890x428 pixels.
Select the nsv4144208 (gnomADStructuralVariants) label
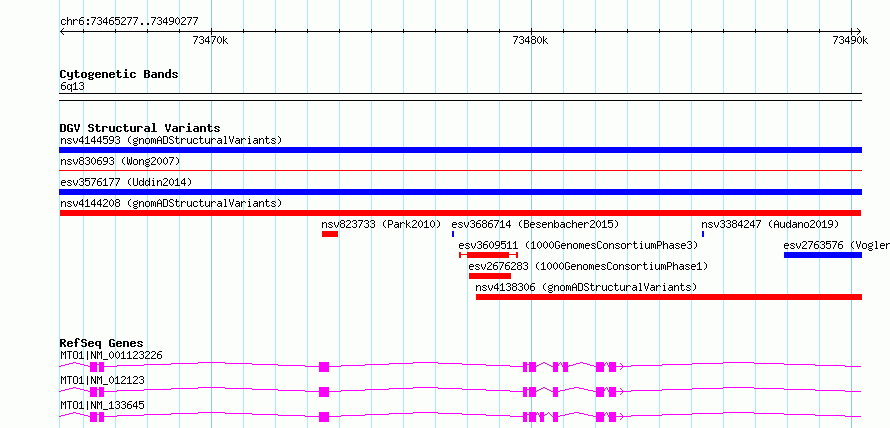[x=171, y=203]
